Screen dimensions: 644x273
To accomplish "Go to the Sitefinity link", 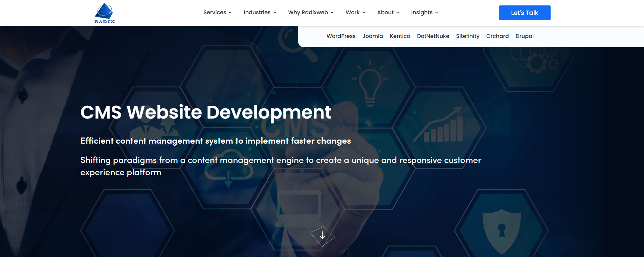I will [468, 36].
